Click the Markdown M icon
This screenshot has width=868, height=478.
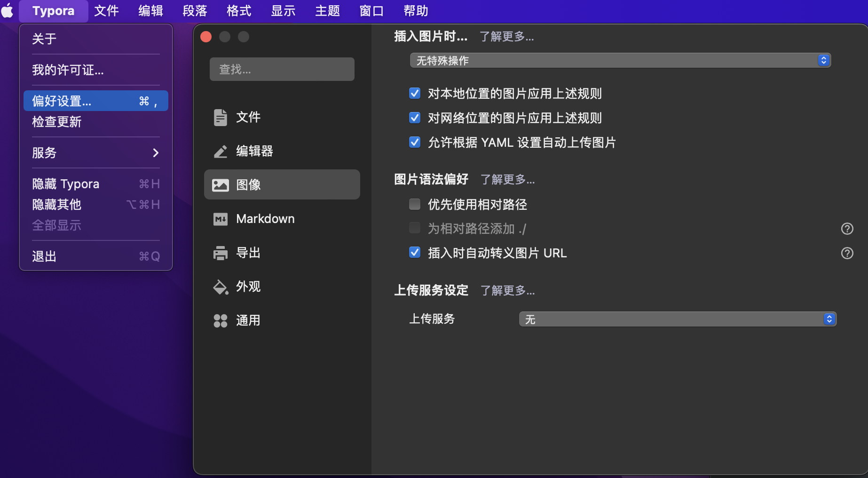tap(220, 219)
